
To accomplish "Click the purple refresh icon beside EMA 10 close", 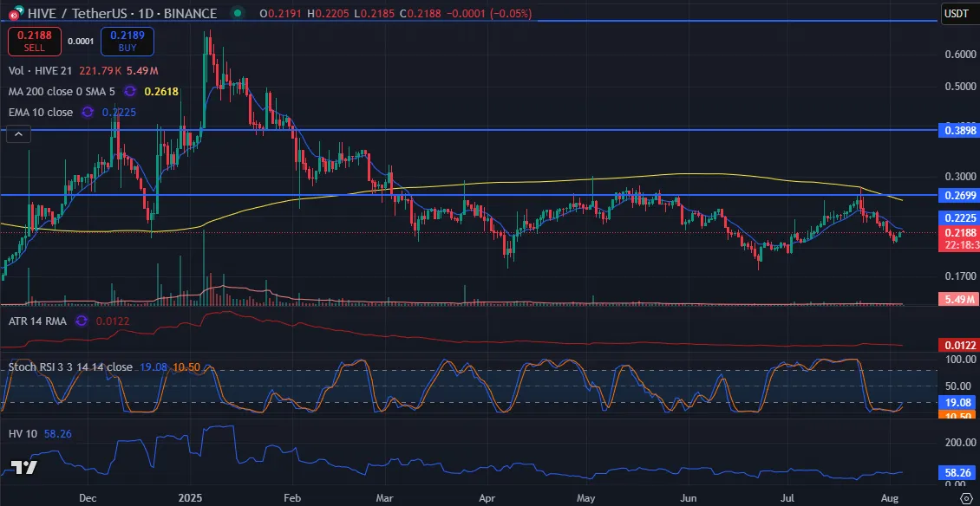I will tap(88, 112).
